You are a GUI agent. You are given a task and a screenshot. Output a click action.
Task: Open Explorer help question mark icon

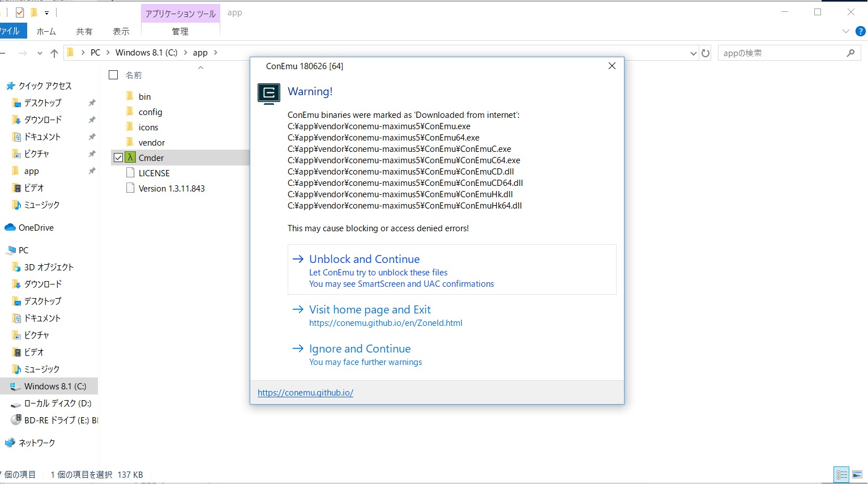click(861, 31)
